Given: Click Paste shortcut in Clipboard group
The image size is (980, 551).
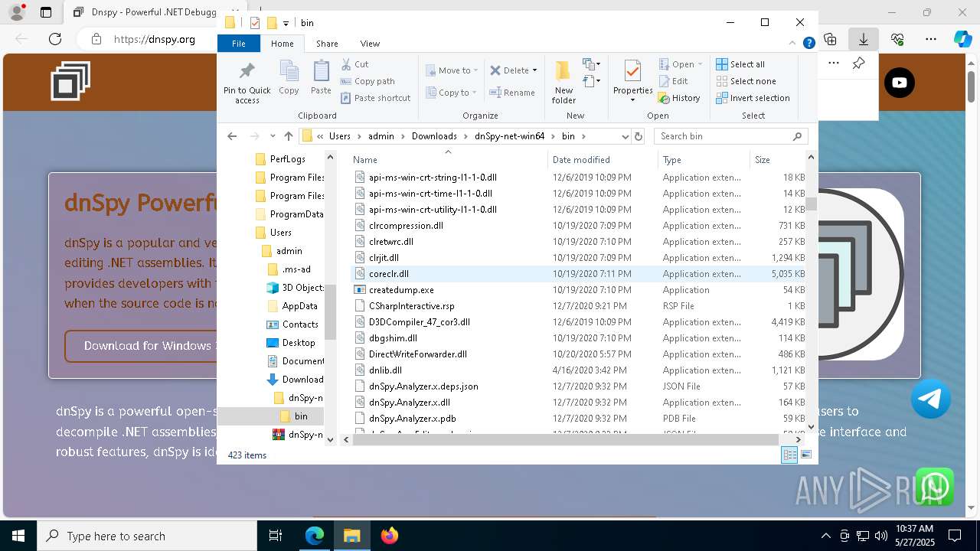Looking at the screenshot, I should (375, 98).
